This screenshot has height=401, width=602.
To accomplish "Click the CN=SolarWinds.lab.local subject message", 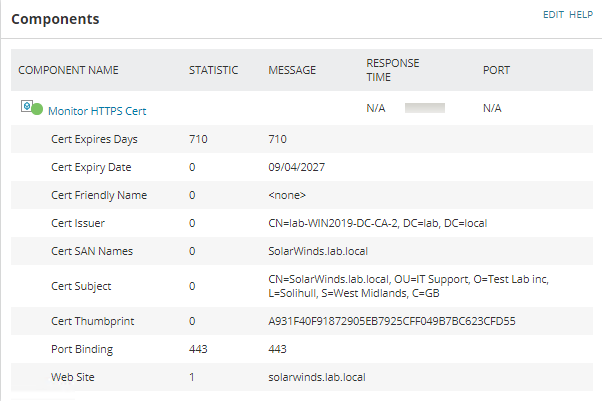I will [408, 286].
